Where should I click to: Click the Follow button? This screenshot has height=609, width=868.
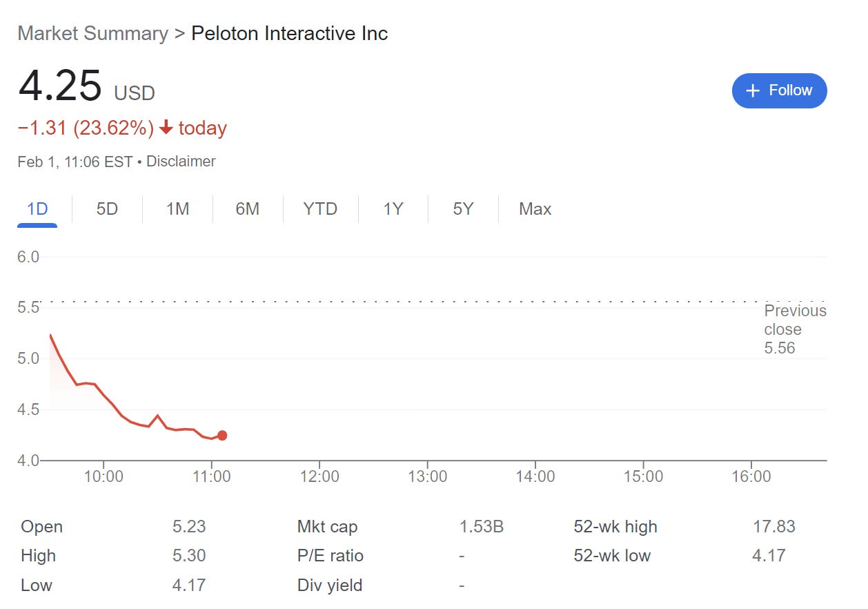pos(779,90)
